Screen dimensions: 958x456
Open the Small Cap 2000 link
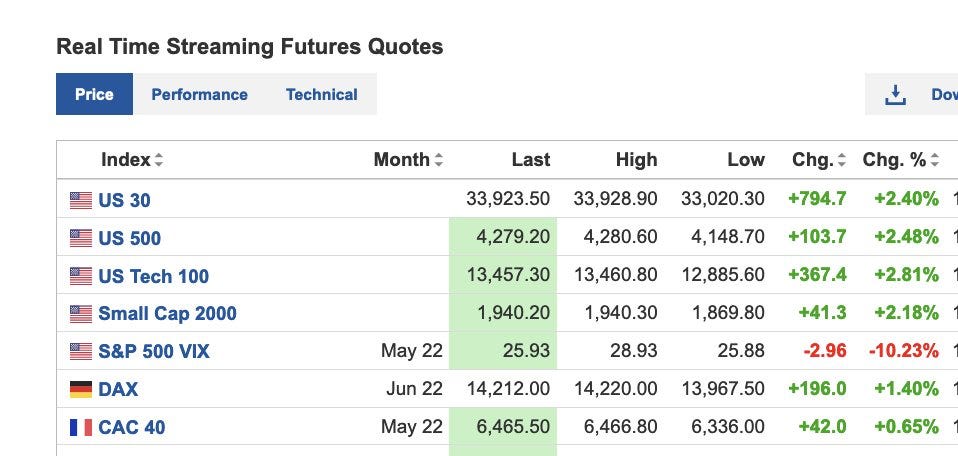[167, 314]
